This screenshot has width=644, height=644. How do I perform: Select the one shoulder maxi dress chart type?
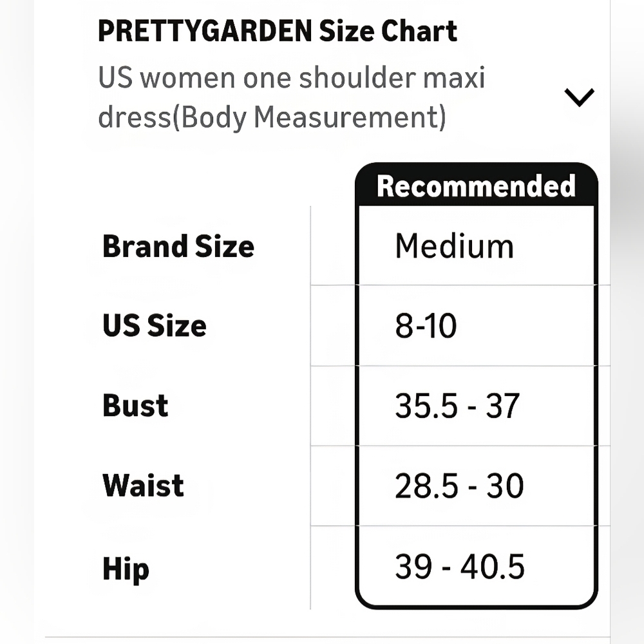(x=292, y=97)
